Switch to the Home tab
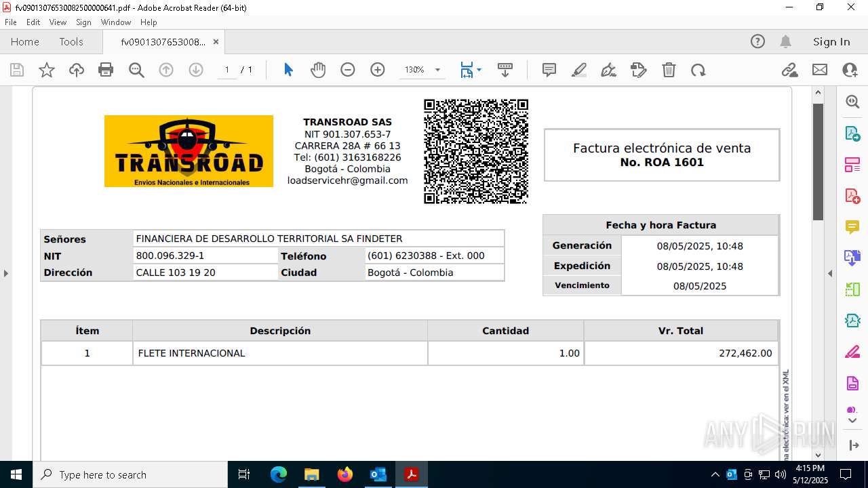 [25, 41]
